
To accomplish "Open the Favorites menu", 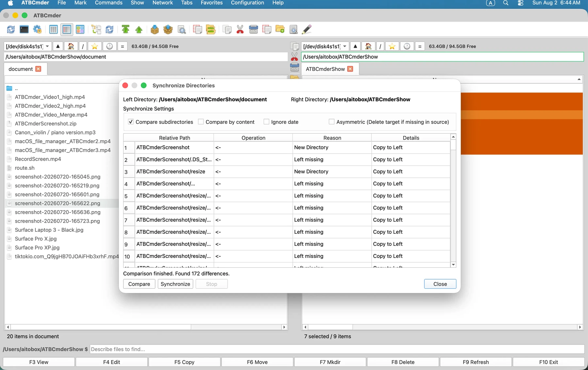I will 212,3.
